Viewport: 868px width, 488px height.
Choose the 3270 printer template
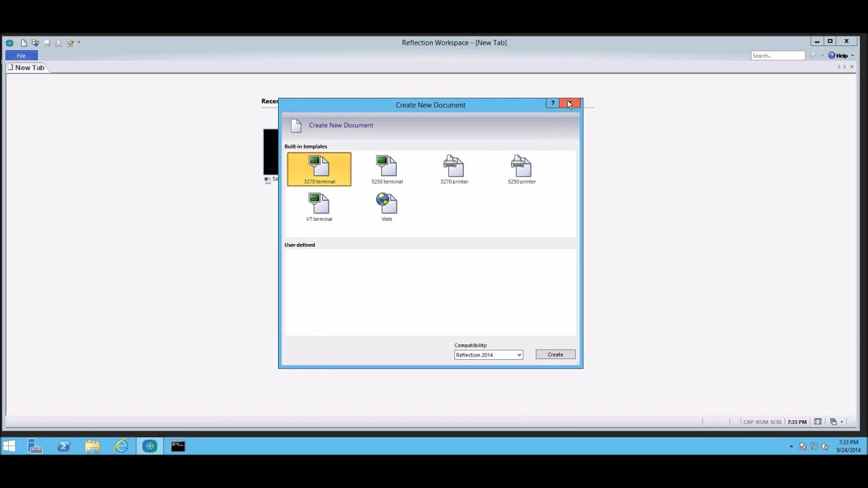(454, 169)
